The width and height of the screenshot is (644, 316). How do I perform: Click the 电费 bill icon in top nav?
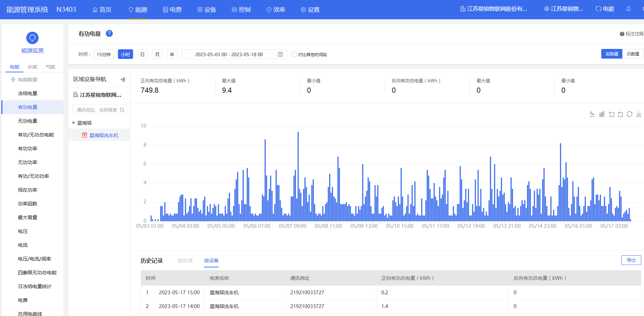(x=165, y=10)
